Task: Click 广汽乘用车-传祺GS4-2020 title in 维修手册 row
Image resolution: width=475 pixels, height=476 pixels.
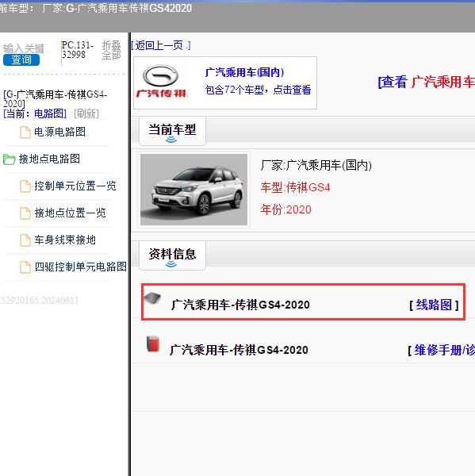Action: [239, 350]
